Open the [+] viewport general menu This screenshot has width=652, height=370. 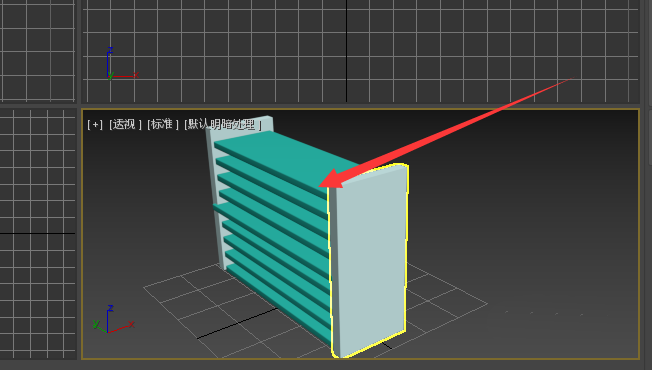point(95,124)
